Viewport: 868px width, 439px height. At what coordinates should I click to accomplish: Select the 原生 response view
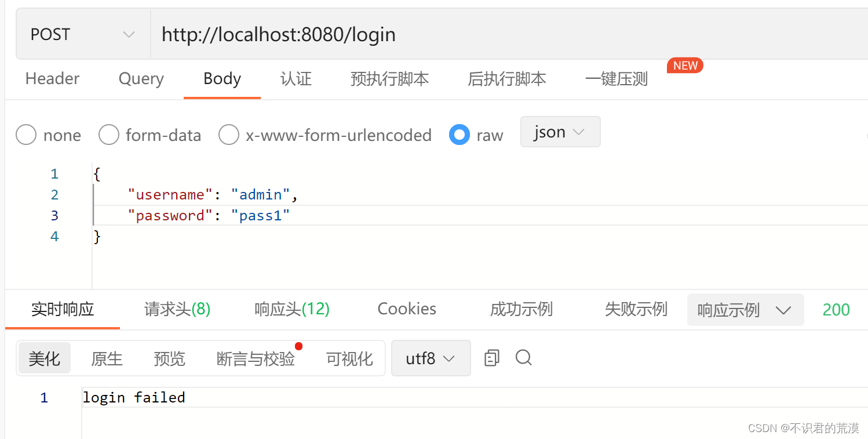click(x=107, y=358)
